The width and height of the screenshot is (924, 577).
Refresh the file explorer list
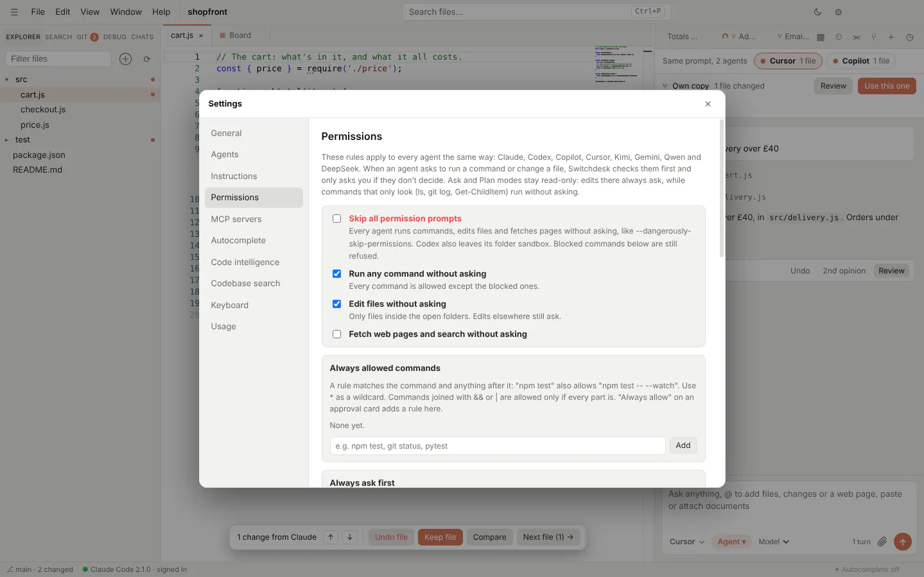click(x=147, y=59)
